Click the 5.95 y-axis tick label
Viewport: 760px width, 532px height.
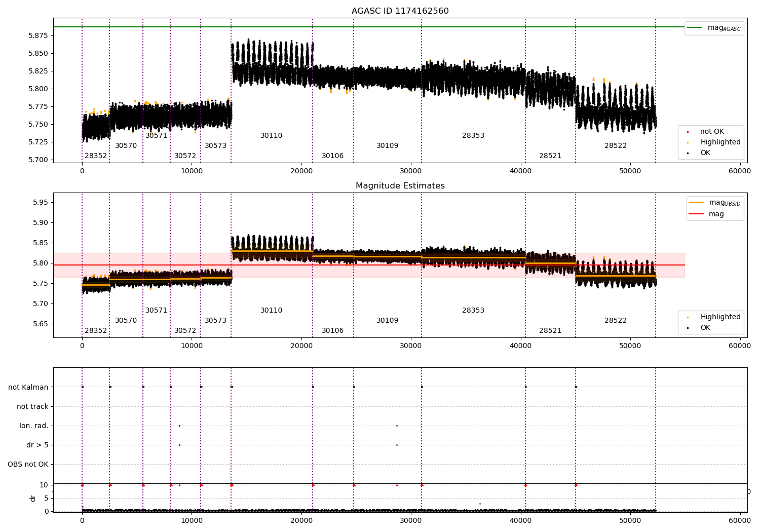coord(40,203)
